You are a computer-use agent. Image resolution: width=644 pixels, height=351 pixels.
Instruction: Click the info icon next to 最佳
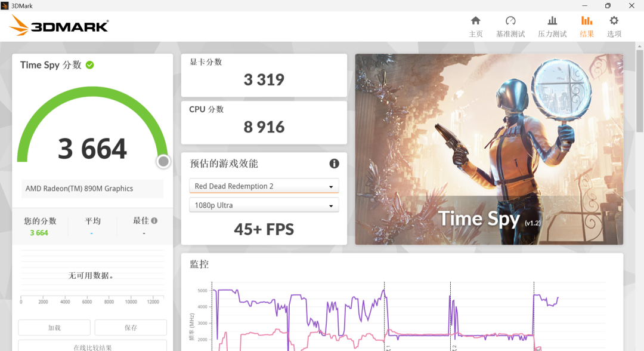(x=155, y=220)
